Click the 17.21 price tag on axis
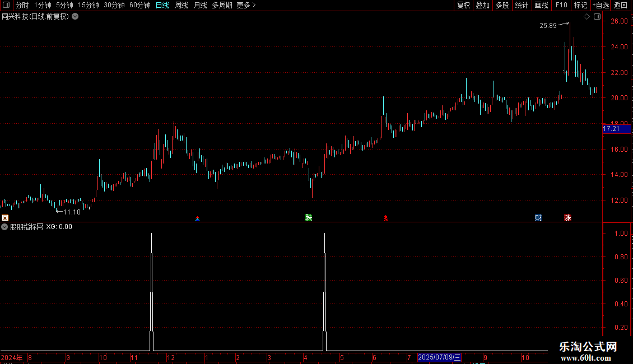This screenshot has height=364, width=633. 616,129
